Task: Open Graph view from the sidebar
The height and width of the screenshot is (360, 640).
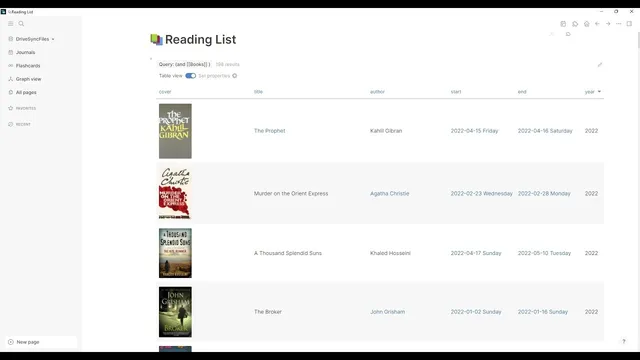Action: pyautogui.click(x=28, y=79)
